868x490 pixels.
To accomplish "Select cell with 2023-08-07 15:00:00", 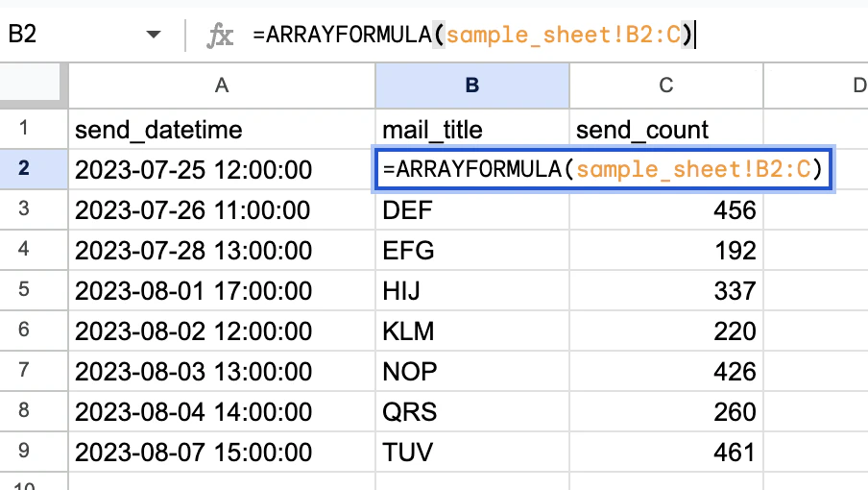I will (x=222, y=453).
